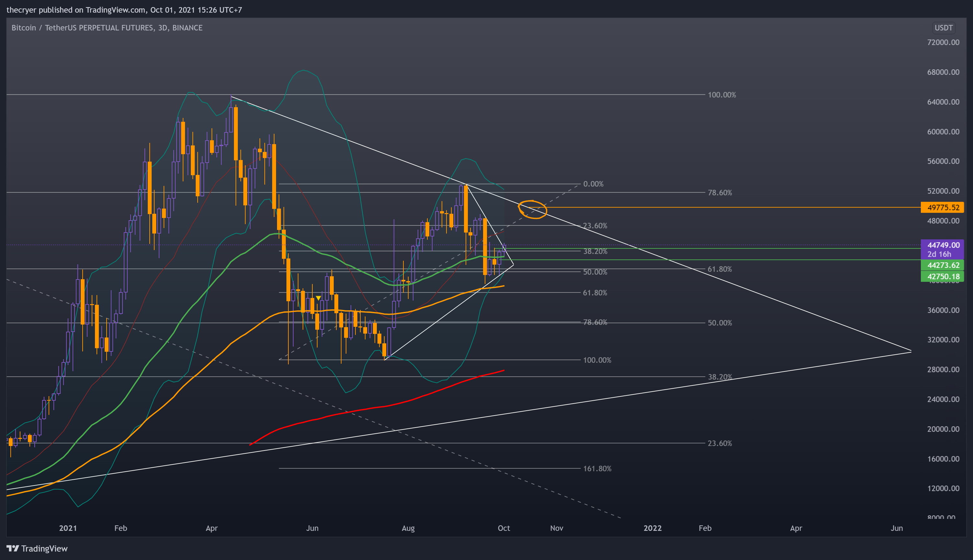Click the Nov label on the time axis
Image resolution: width=973 pixels, height=560 pixels.
[x=557, y=528]
